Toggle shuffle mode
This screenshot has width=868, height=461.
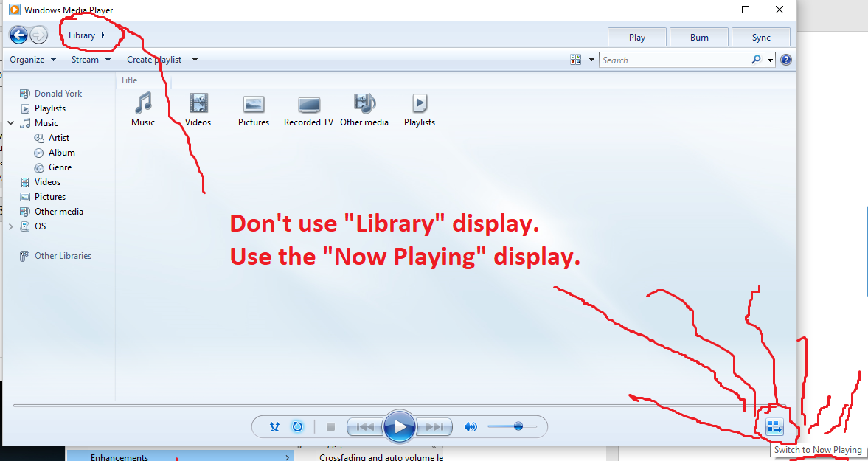tap(274, 426)
